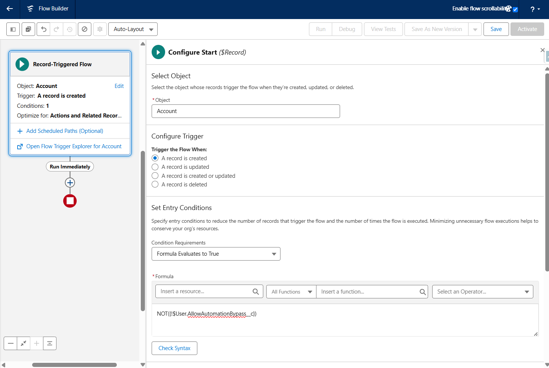This screenshot has height=368, width=549.
Task: Select 'A record is updated' radio
Action: click(155, 167)
